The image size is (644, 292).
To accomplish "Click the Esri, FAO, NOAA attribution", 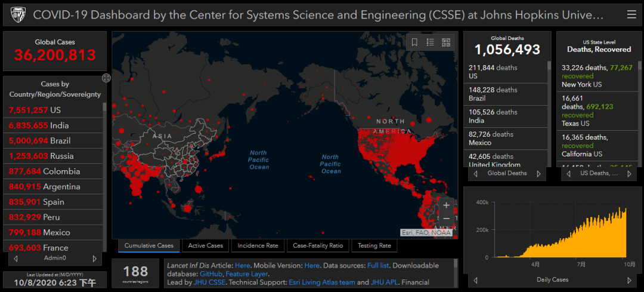I will point(426,233).
